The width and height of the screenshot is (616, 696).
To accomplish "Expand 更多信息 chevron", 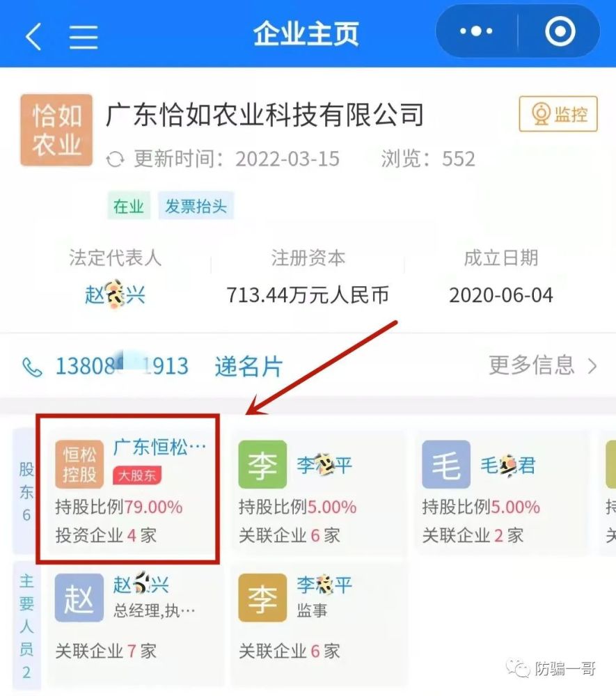I will (x=592, y=366).
